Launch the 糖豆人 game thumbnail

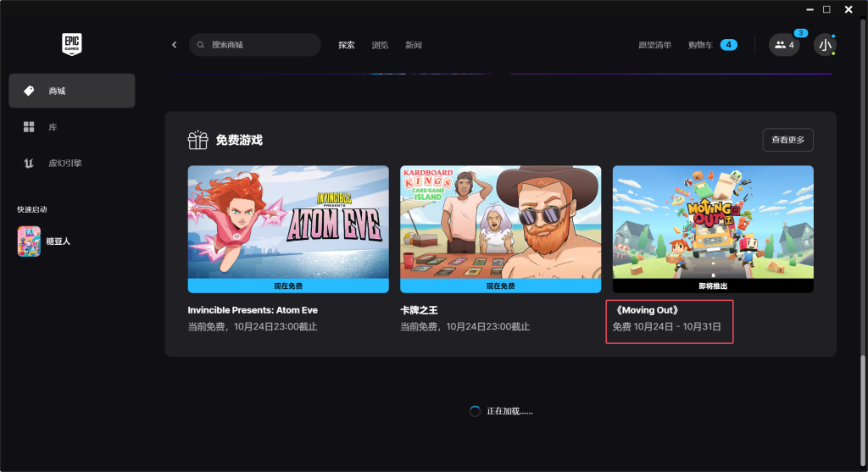pos(29,242)
